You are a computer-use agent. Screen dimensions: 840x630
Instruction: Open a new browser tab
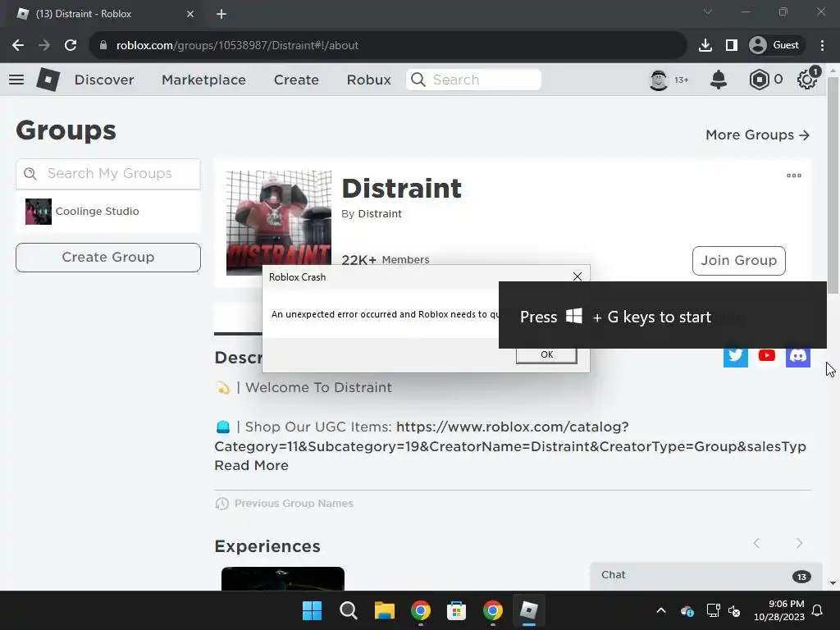click(221, 14)
